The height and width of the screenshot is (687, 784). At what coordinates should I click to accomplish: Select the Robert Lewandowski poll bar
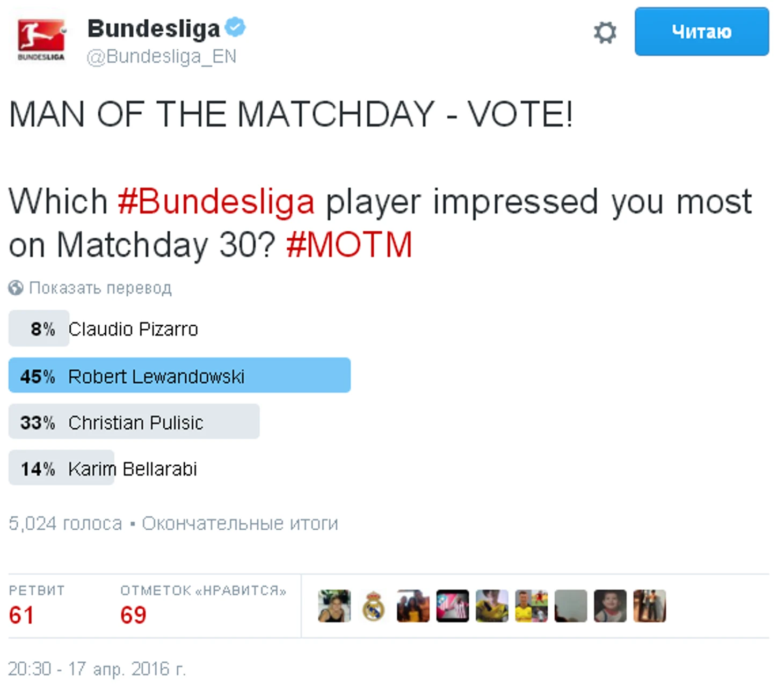(x=179, y=375)
